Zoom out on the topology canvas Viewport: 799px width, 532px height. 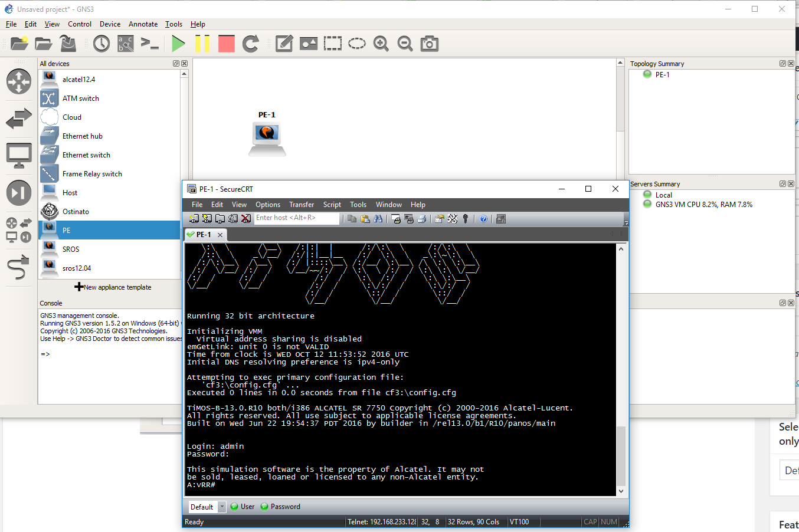[x=405, y=44]
